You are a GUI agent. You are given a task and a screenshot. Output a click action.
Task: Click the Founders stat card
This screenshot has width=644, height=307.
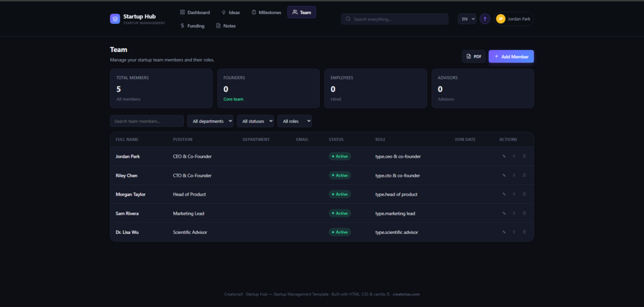click(x=268, y=88)
